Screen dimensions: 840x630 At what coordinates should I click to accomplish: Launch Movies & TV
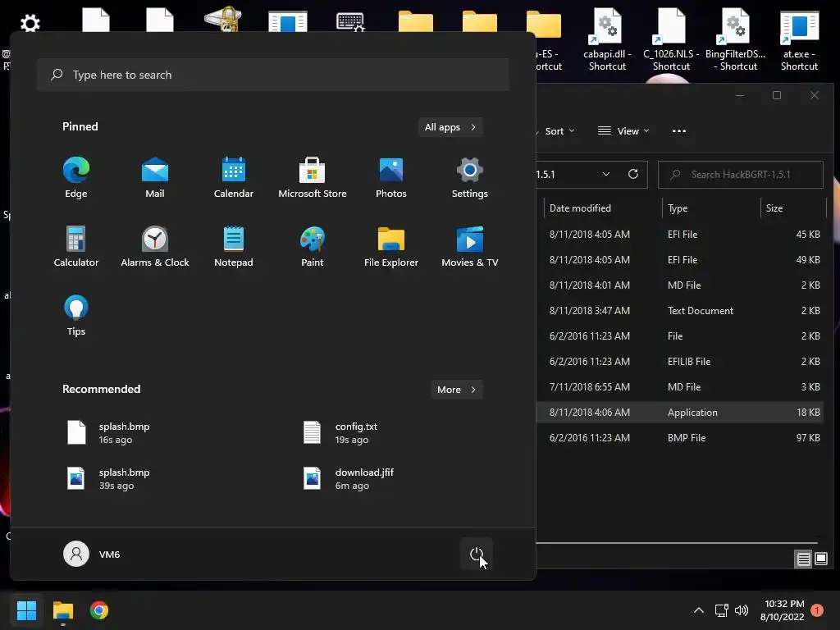[x=470, y=246]
